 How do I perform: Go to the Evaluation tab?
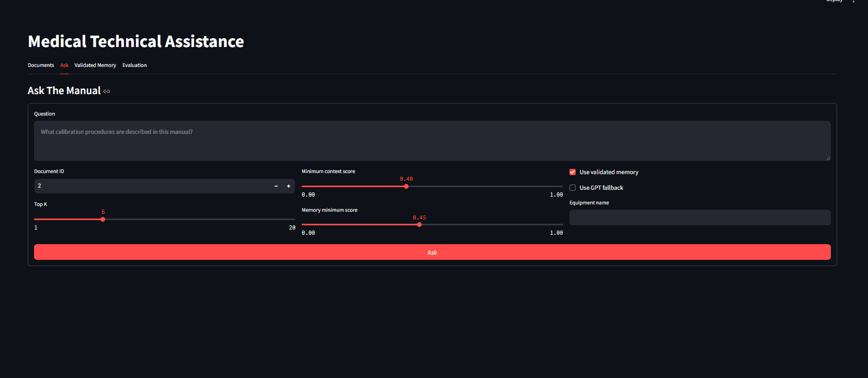[x=134, y=65]
